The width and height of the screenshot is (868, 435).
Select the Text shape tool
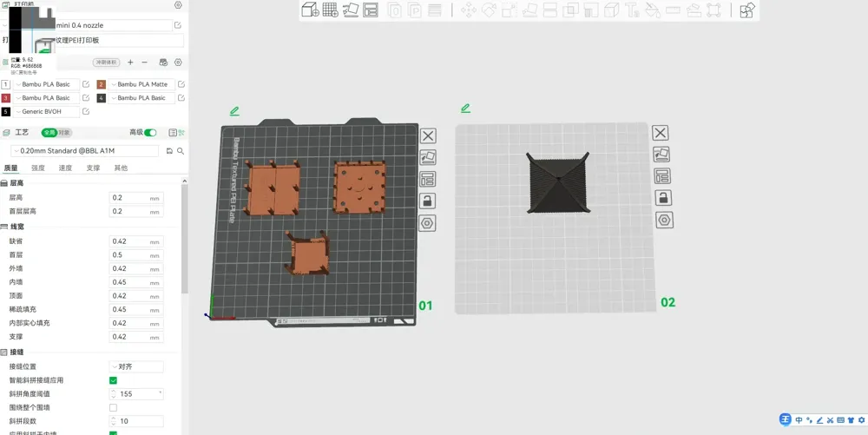point(632,10)
